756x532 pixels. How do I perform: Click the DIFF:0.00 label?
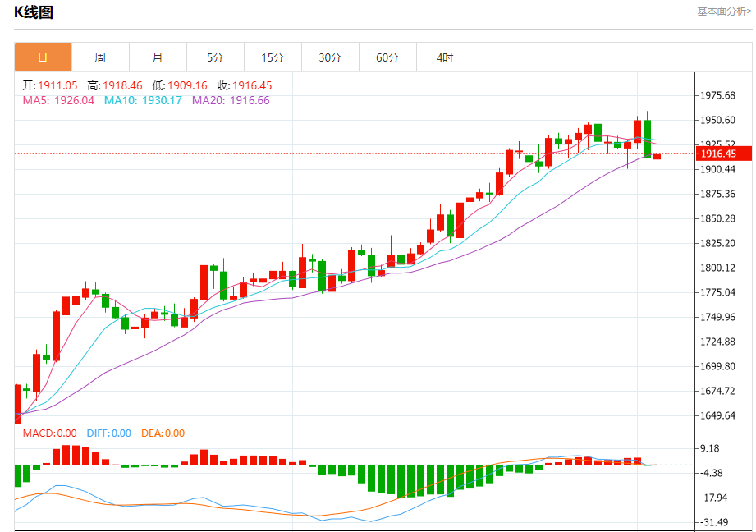tap(109, 433)
